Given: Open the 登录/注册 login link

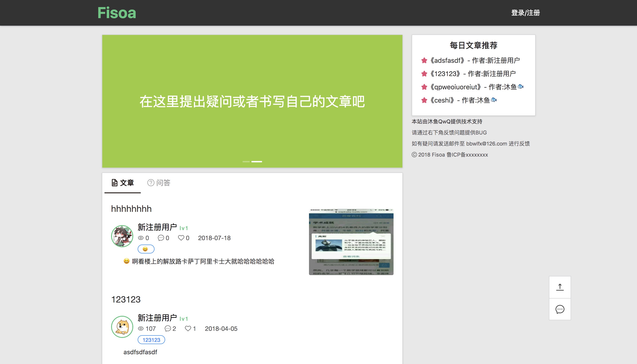Looking at the screenshot, I should (525, 13).
